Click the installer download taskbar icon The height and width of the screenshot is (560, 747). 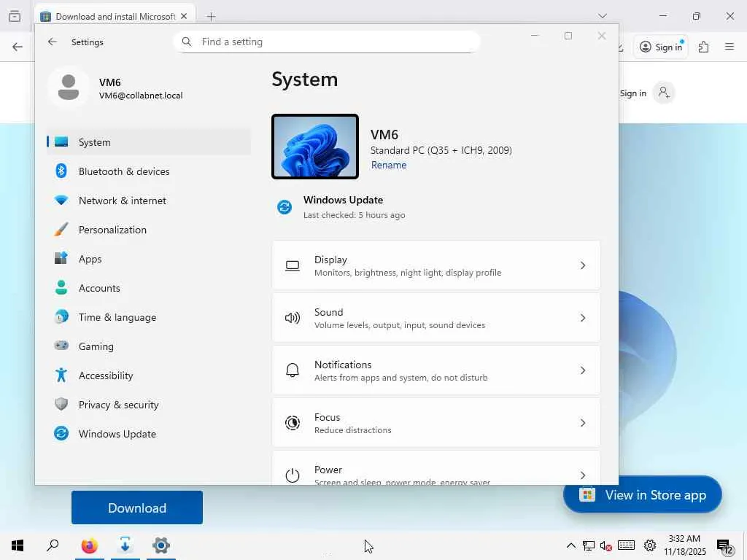[125, 545]
